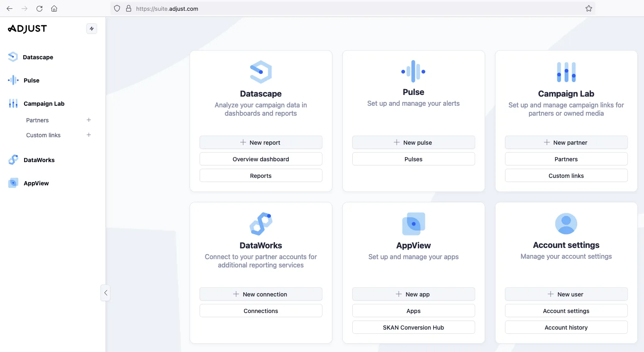Viewport: 644px width, 352px height.
Task: Open Campaign Lab from the sidebar menu
Action: coord(44,104)
